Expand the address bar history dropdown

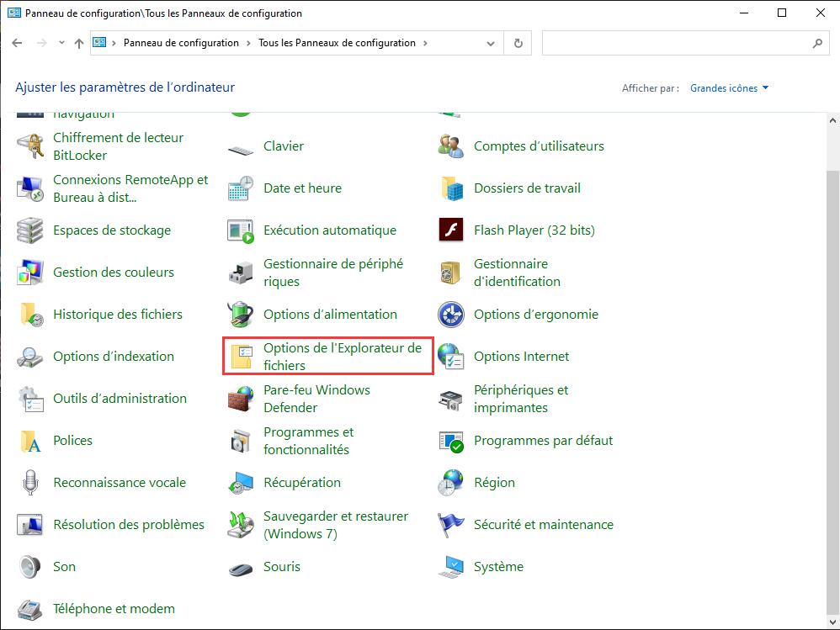tap(490, 44)
